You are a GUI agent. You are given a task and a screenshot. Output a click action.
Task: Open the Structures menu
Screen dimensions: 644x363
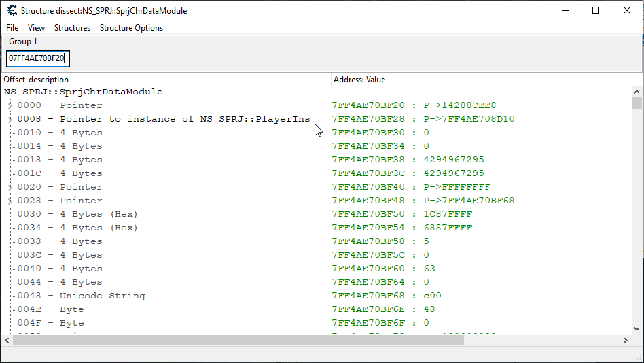click(x=72, y=28)
